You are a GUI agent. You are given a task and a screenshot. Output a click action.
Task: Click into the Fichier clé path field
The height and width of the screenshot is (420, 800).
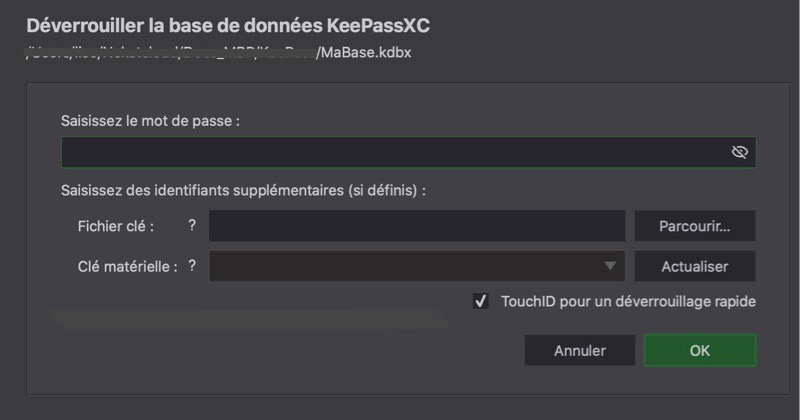coord(416,226)
